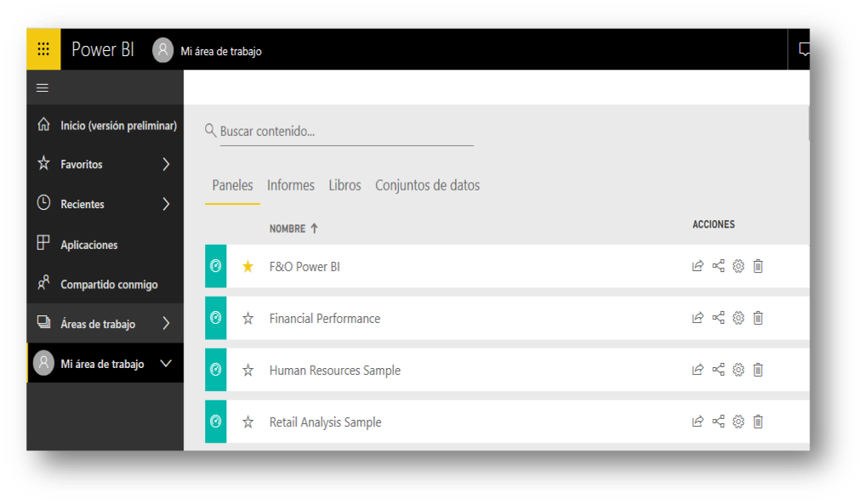Open settings for Financial Performance
The width and height of the screenshot is (864, 504).
click(x=738, y=318)
